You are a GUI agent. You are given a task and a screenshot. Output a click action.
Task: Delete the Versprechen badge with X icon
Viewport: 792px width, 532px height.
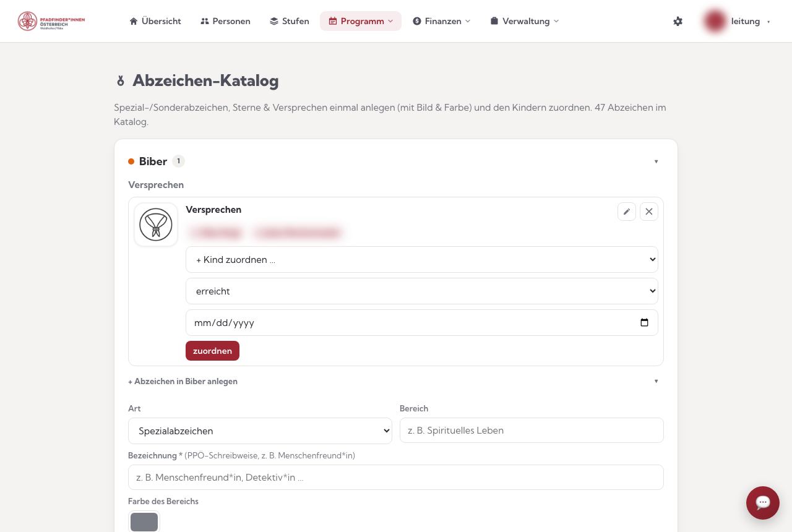click(x=649, y=212)
